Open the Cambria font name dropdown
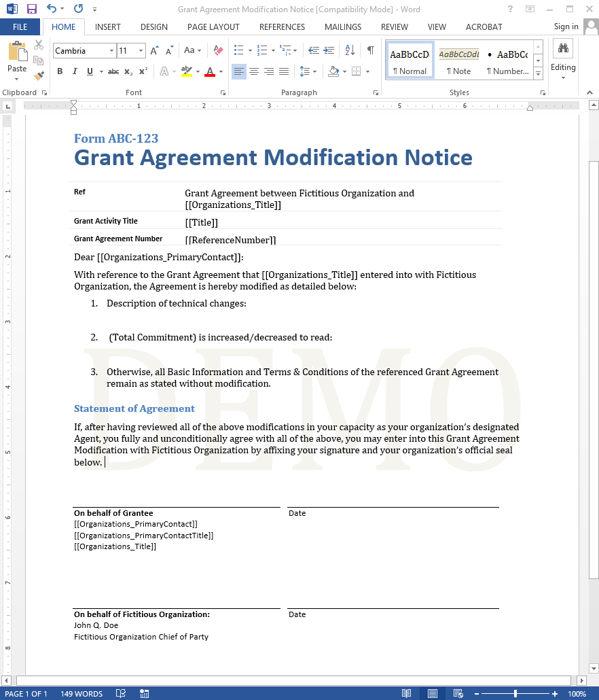The image size is (599, 700). pyautogui.click(x=111, y=50)
